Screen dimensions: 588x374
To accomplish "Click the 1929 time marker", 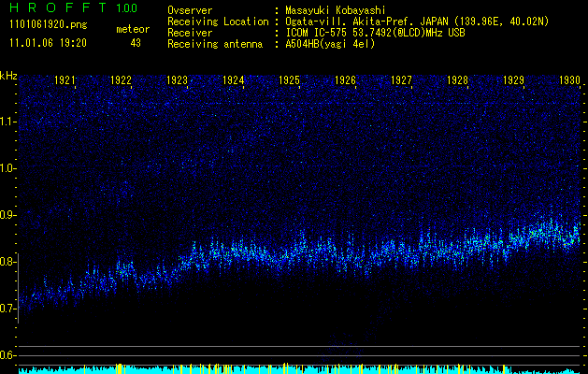I will [514, 79].
